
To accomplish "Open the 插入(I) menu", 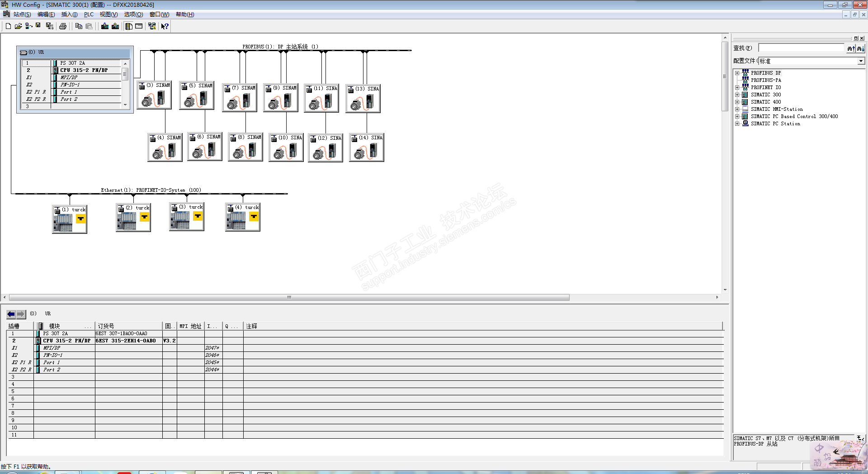I will [x=70, y=14].
